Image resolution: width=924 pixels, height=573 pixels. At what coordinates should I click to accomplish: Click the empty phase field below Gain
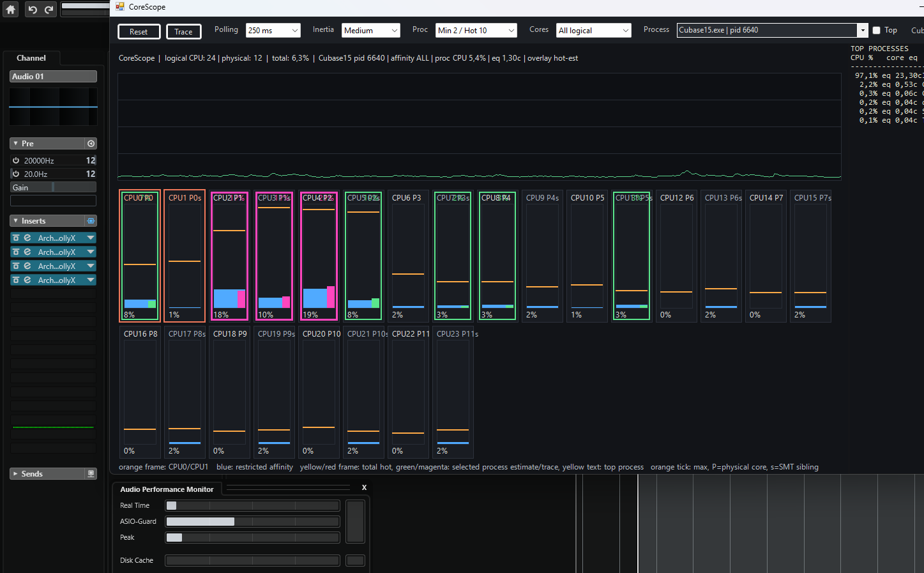tap(54, 201)
